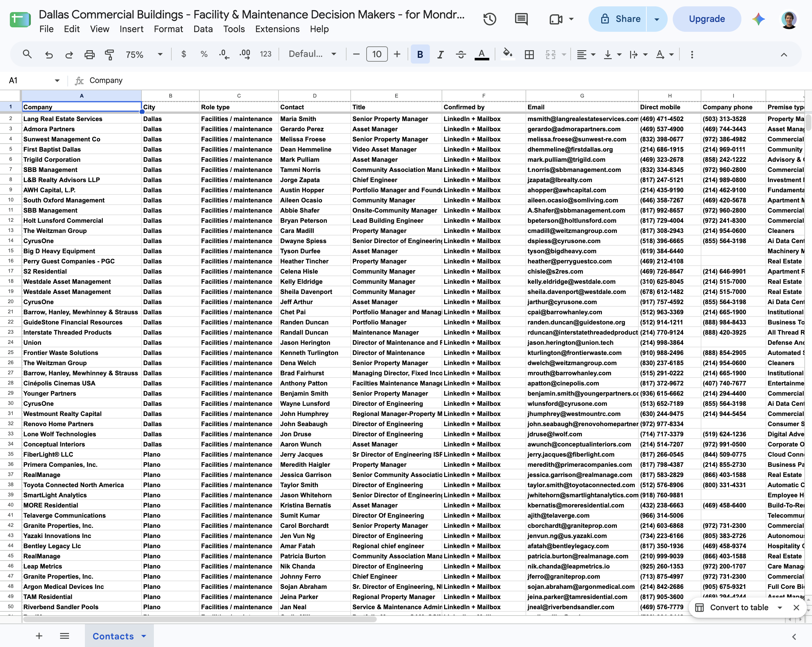Open the font family dropdown
The height and width of the screenshot is (647, 812).
pos(313,54)
